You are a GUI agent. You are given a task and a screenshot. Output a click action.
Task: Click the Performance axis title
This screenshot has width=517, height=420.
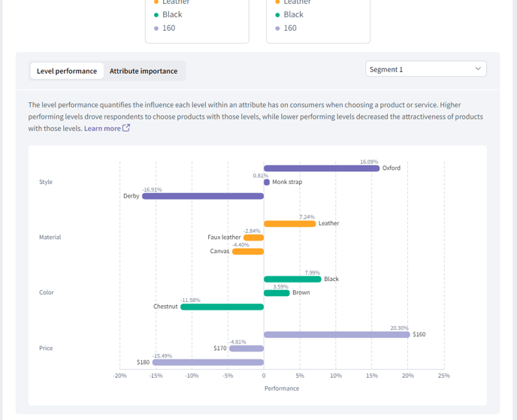(x=282, y=388)
